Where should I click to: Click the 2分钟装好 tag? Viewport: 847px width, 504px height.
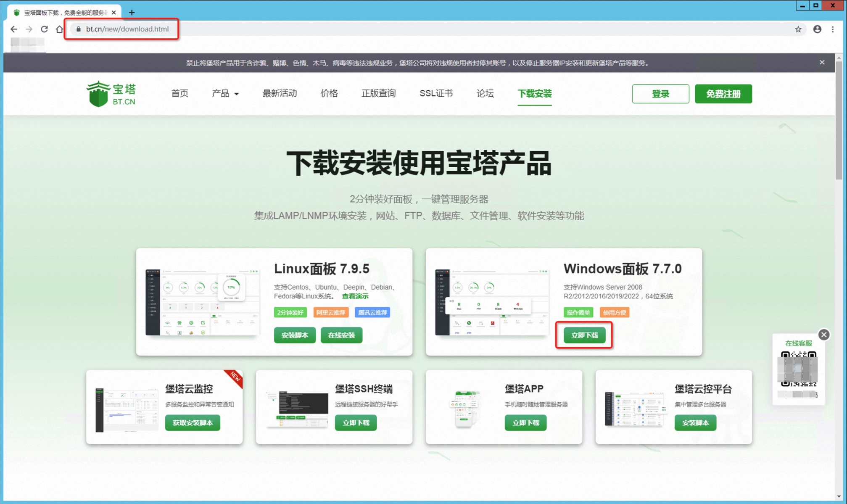(x=290, y=312)
